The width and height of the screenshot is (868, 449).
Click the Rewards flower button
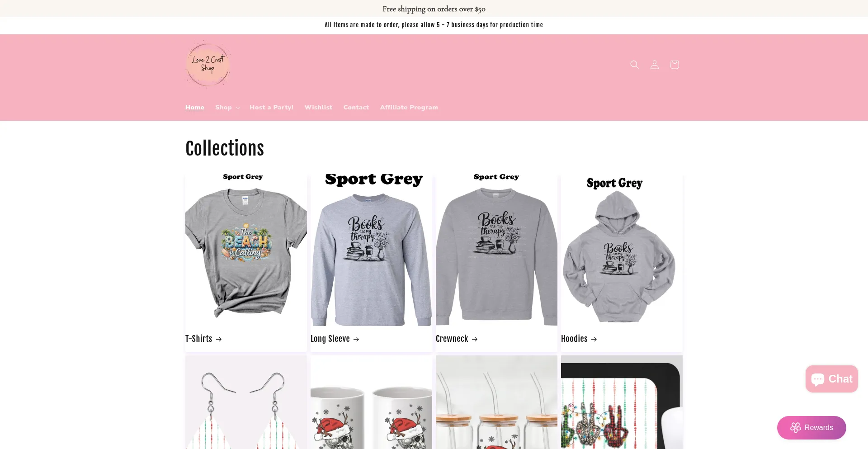coord(811,427)
